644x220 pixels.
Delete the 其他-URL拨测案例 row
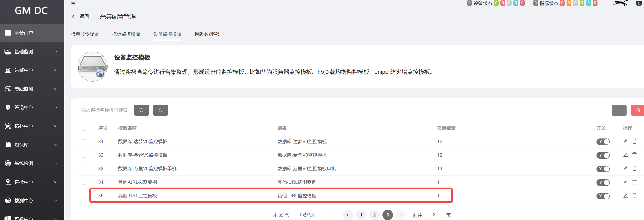tap(634, 182)
